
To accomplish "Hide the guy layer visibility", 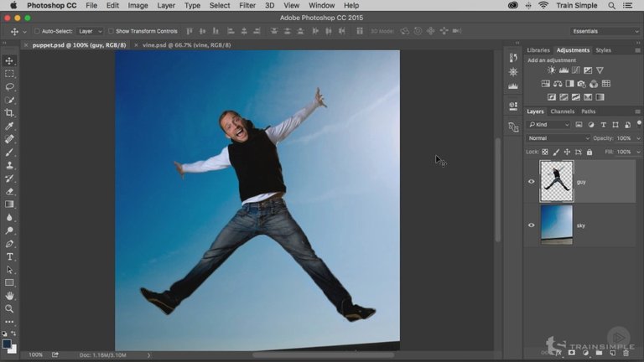I will (531, 181).
